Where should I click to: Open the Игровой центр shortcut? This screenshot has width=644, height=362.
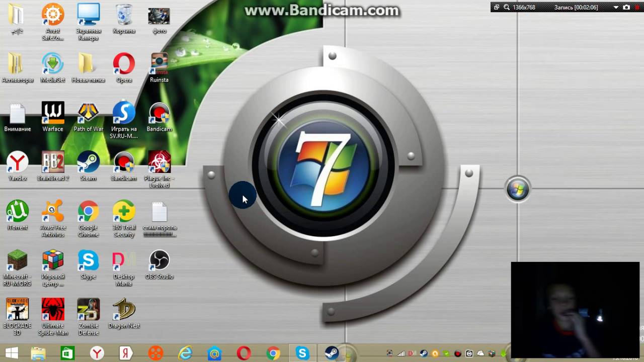tap(53, 268)
